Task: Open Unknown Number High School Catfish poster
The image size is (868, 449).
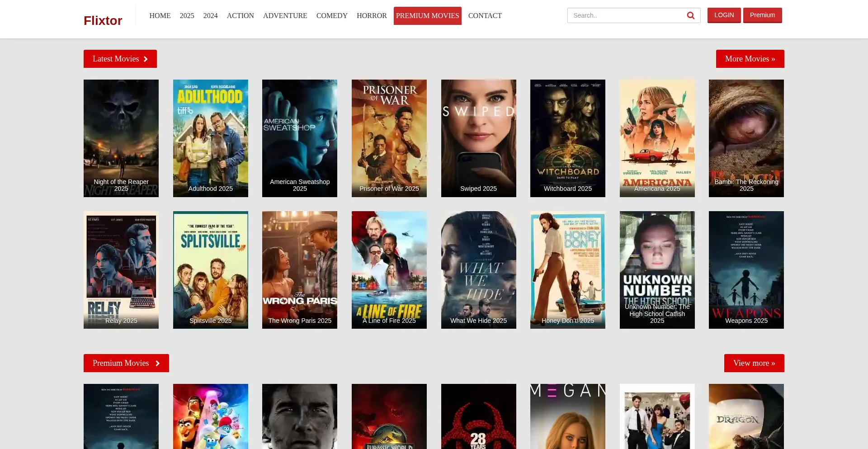Action: click(x=657, y=270)
